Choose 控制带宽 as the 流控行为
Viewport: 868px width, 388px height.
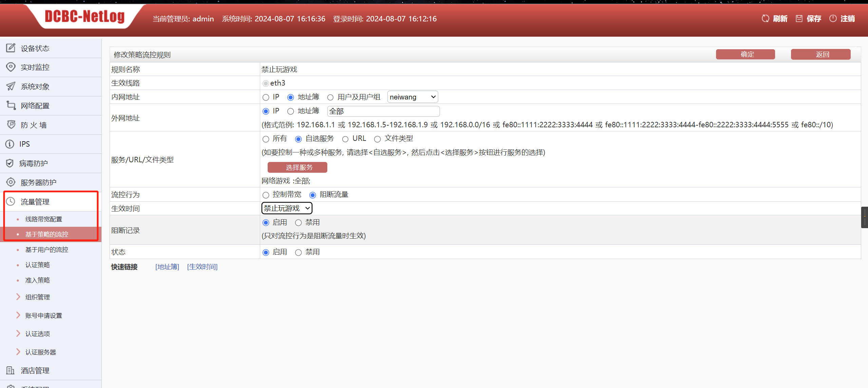click(266, 195)
